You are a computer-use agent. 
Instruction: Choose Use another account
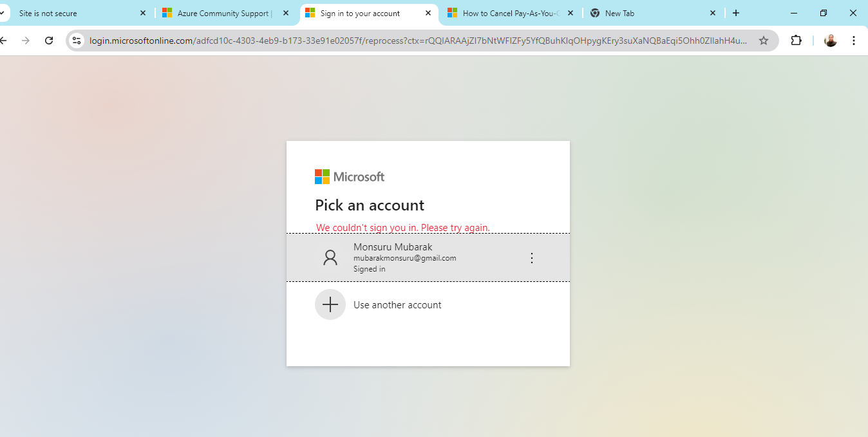[397, 305]
